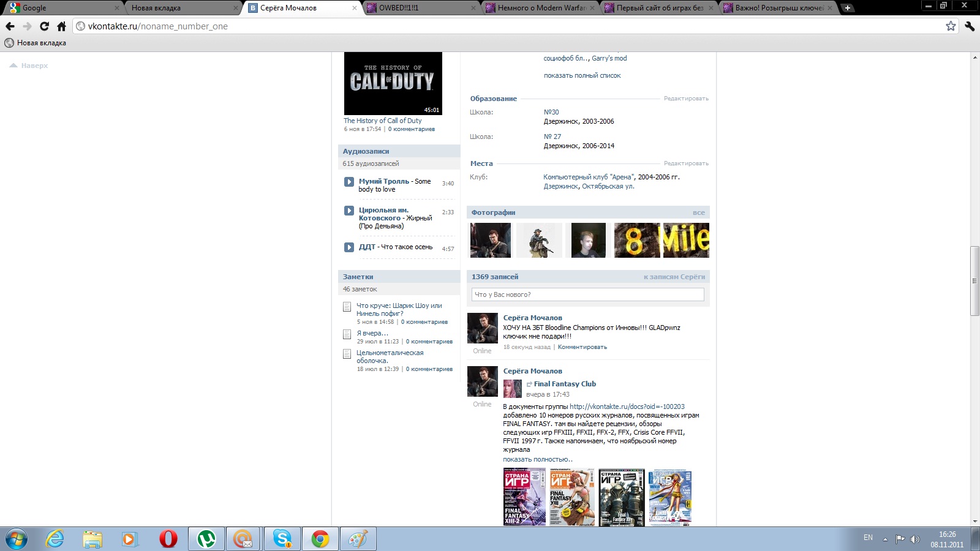
Task: Expand the full list via показать полный список
Action: coord(582,75)
